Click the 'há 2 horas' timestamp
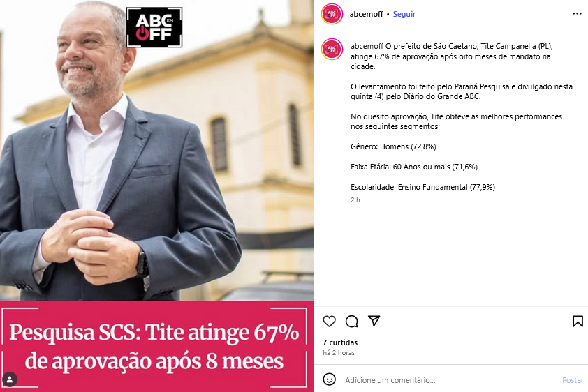Viewport: 588px width, 392px height. pyautogui.click(x=339, y=353)
